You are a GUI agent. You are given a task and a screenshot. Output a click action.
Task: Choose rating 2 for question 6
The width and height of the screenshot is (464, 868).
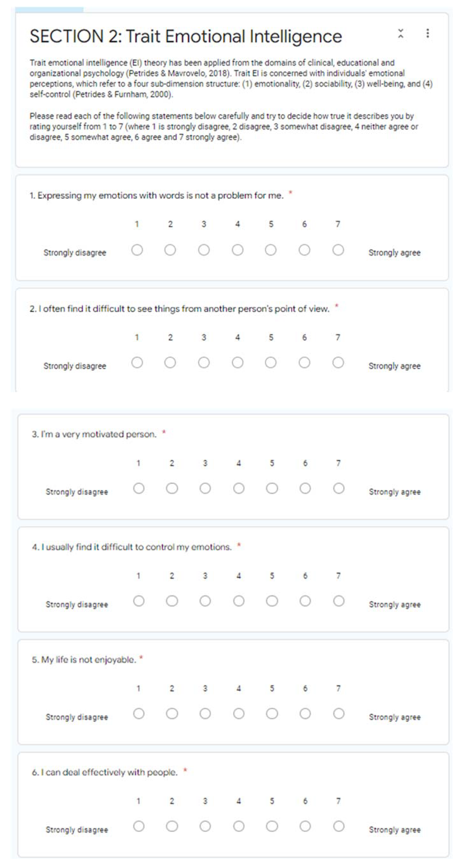172,826
